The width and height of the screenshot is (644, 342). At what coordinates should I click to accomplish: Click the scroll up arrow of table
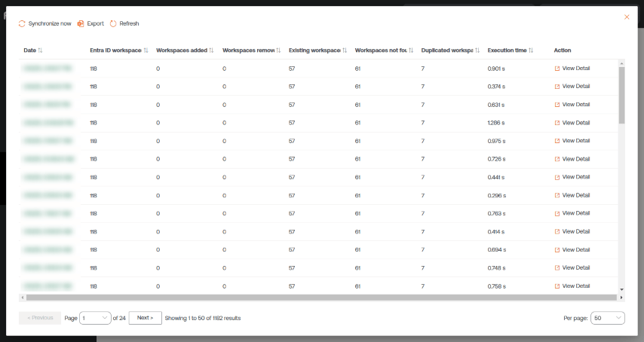621,63
